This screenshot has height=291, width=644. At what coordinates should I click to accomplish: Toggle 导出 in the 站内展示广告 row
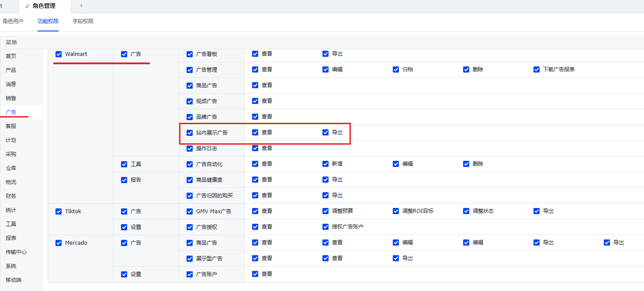(325, 132)
